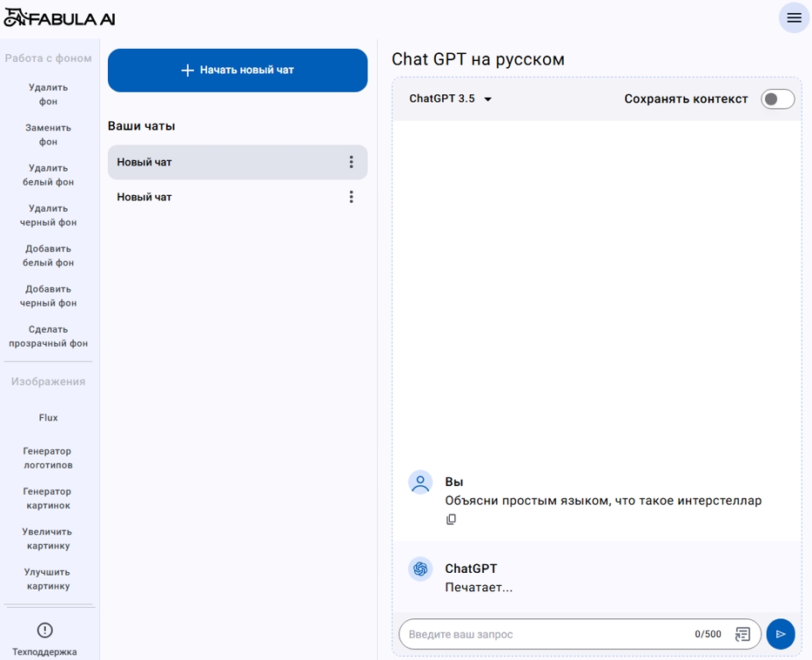
Task: Click Начать новый чат button
Action: pos(238,71)
